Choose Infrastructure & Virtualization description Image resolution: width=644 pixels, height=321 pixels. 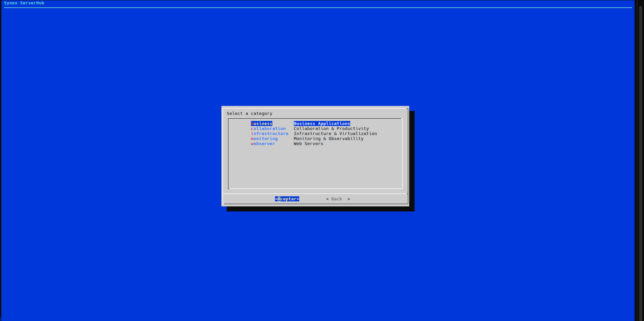click(x=335, y=134)
